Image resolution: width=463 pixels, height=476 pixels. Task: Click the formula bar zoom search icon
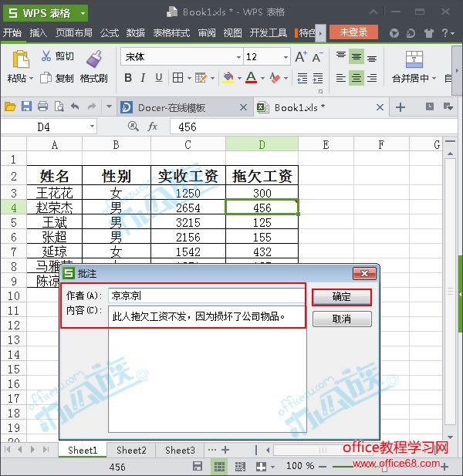coord(133,127)
